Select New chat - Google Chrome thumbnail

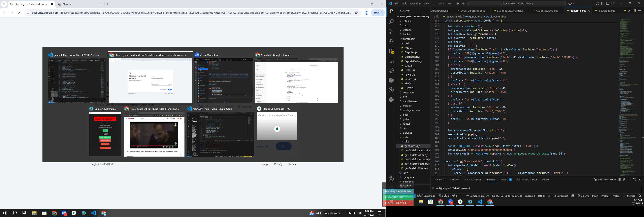point(296,78)
